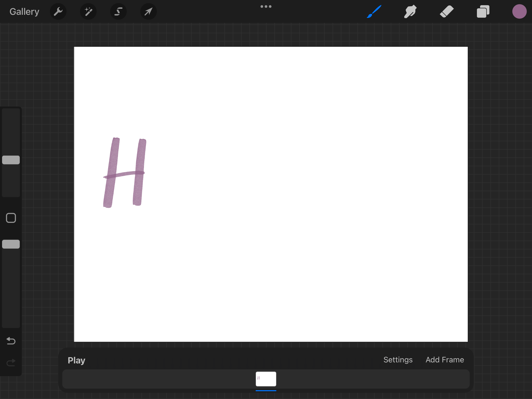Redo the last action
532x399 pixels.
11,362
